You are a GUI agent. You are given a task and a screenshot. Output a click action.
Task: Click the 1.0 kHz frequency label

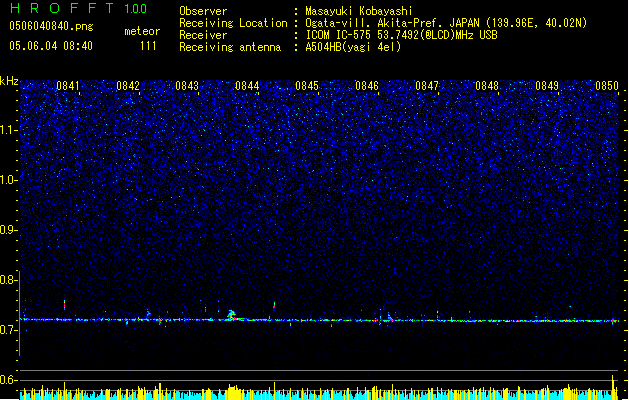pos(8,180)
